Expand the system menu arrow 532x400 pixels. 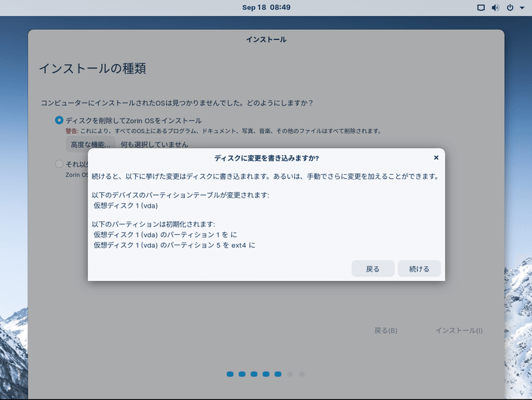tap(522, 8)
